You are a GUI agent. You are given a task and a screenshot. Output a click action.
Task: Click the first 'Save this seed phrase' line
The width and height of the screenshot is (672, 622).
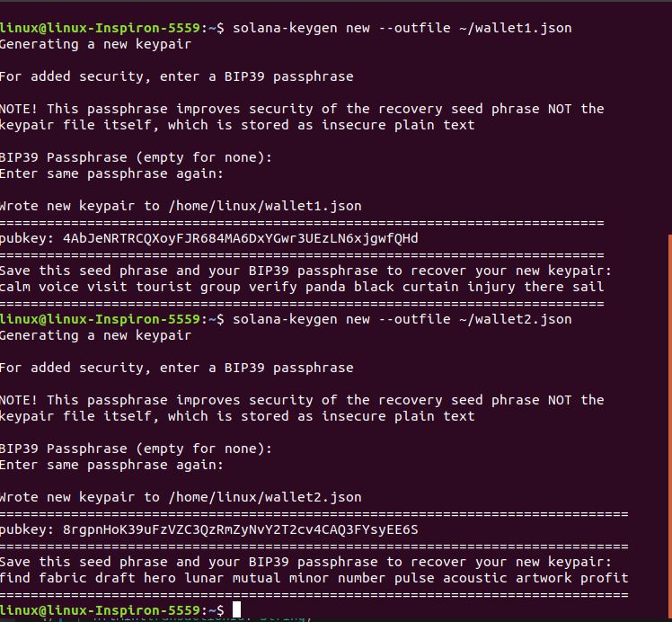coord(305,271)
